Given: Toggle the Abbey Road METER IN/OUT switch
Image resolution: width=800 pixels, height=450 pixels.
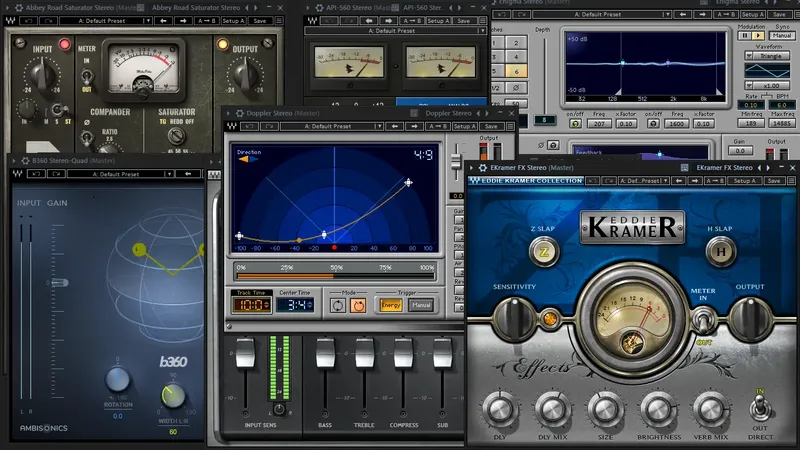Looking at the screenshot, I should point(86,76).
